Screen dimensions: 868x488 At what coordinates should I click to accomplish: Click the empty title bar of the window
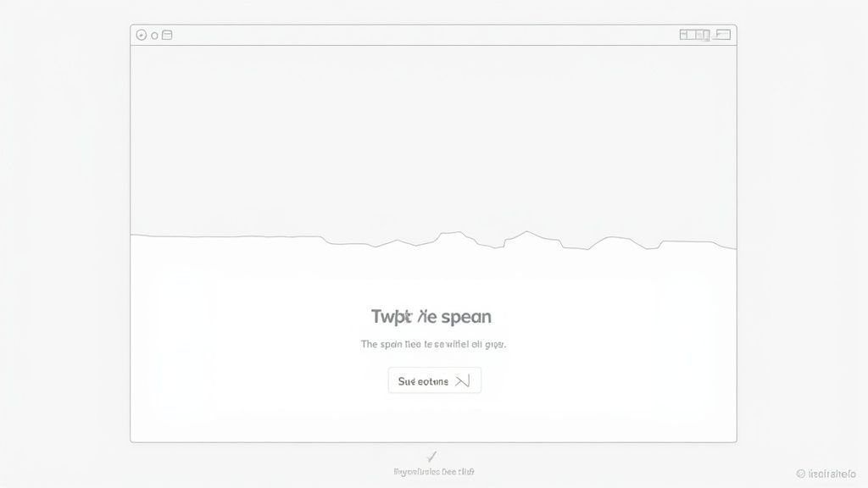click(x=426, y=35)
